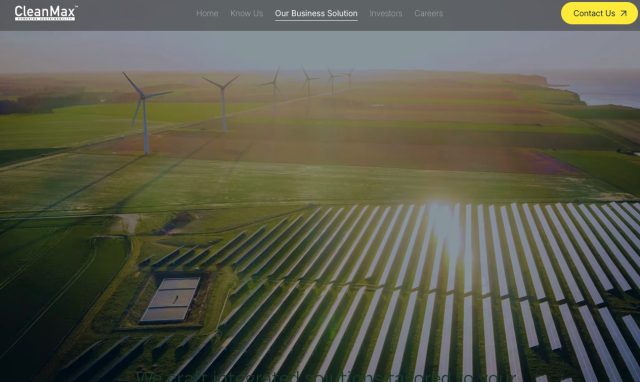Select Our Business Solution menu item
Image resolution: width=640 pixels, height=382 pixels.
(316, 13)
